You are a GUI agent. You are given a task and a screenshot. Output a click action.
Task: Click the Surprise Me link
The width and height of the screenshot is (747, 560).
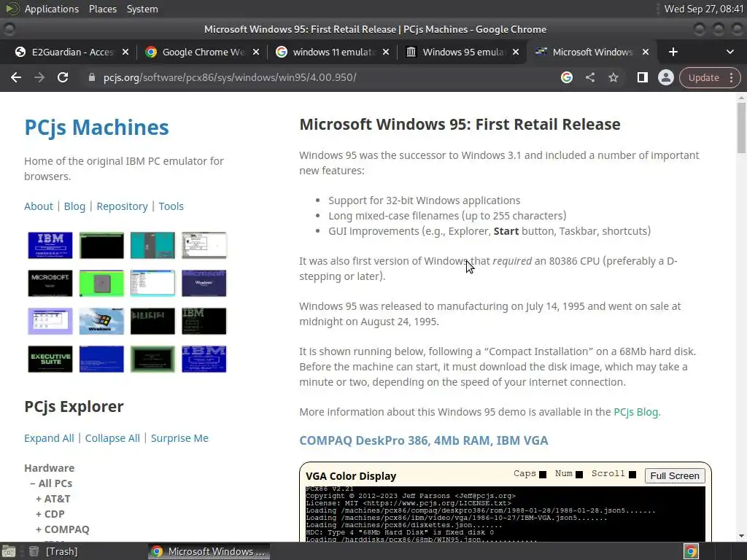point(179,438)
